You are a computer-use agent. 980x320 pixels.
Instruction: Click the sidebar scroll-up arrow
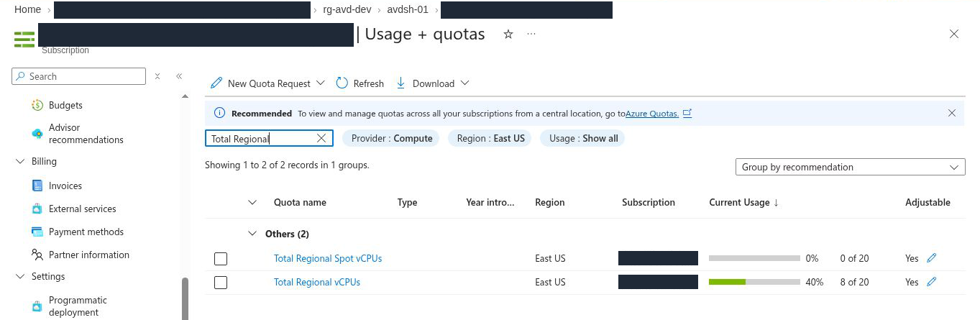coord(185,96)
